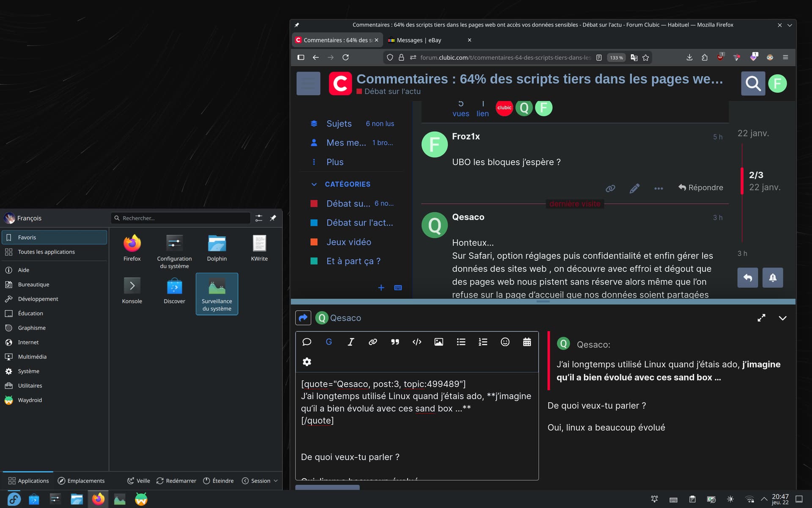The image size is (812, 508).
Task: Open the Jeux vidéo category link
Action: (x=348, y=242)
